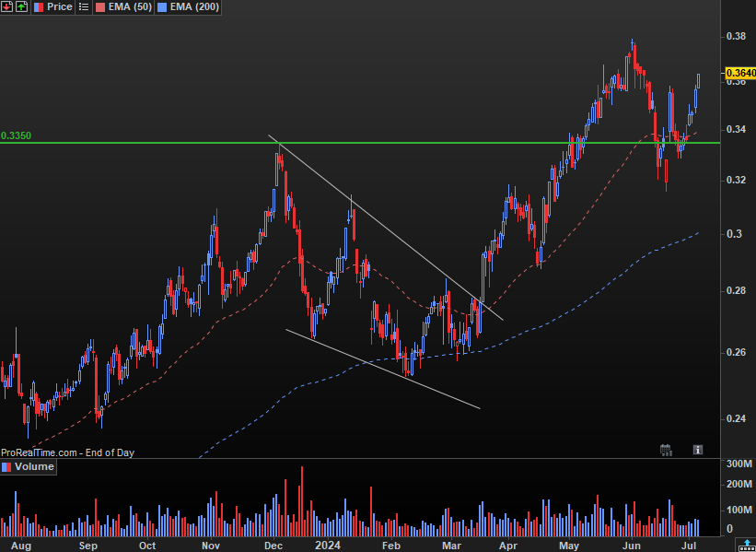This screenshot has height=552, width=756.
Task: Click the 200M volume axis label
Action: tap(739, 484)
